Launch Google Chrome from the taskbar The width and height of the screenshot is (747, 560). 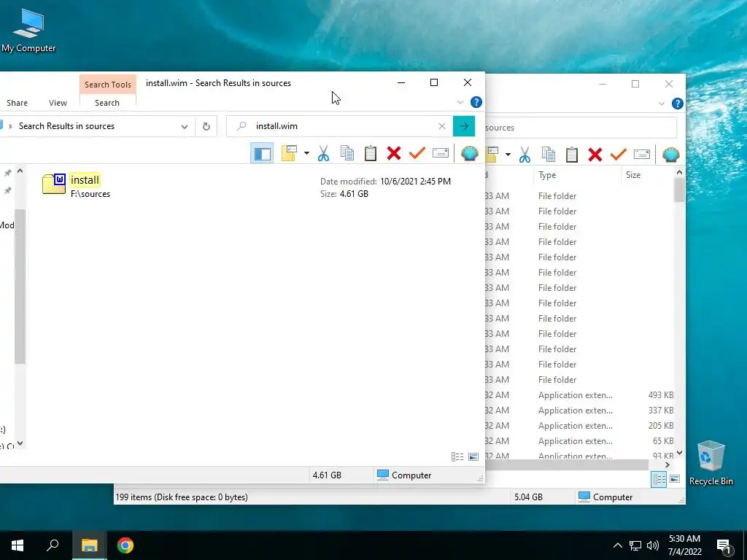pyautogui.click(x=125, y=545)
